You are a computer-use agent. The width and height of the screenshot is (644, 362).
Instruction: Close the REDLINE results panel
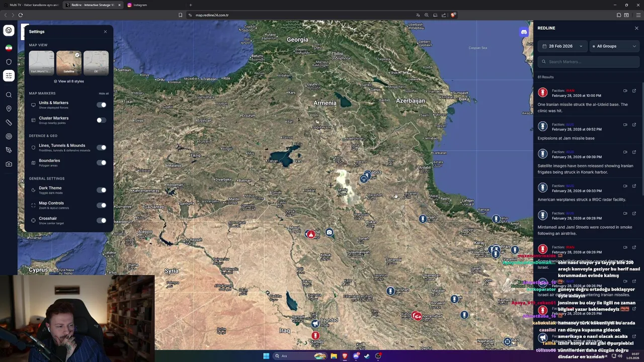click(x=636, y=28)
